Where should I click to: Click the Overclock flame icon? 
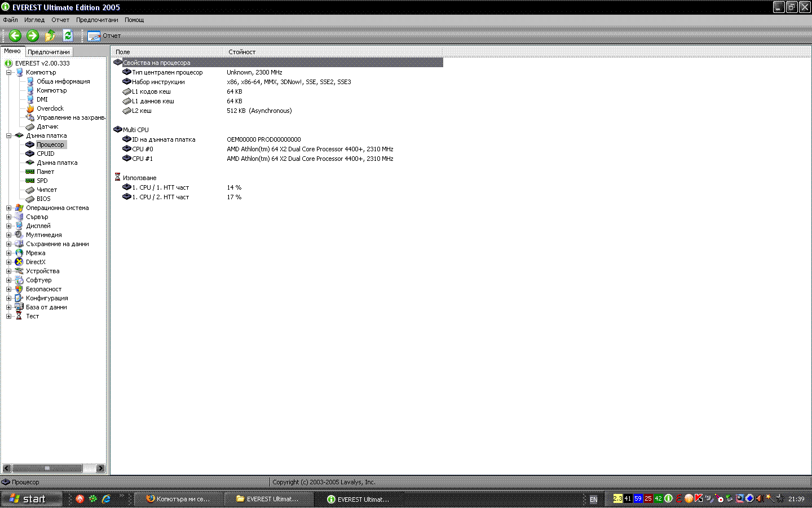[30, 108]
